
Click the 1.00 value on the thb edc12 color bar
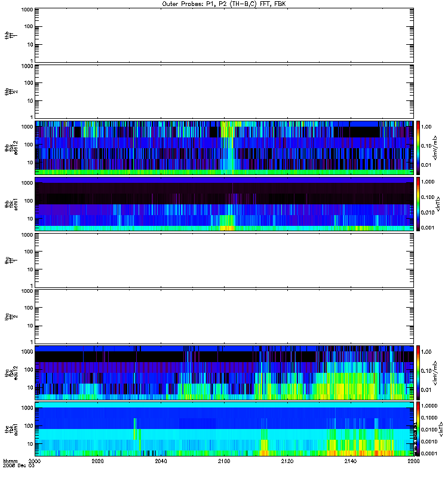click(426, 127)
